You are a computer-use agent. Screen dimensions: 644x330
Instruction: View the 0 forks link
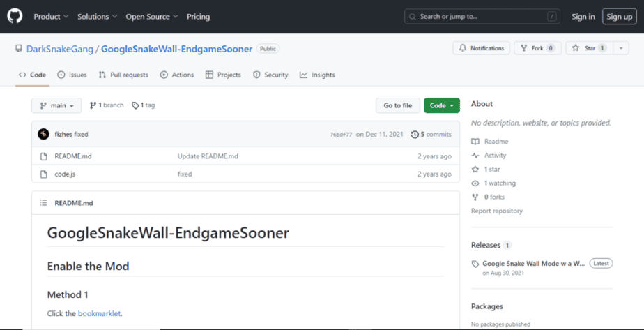pyautogui.click(x=488, y=197)
